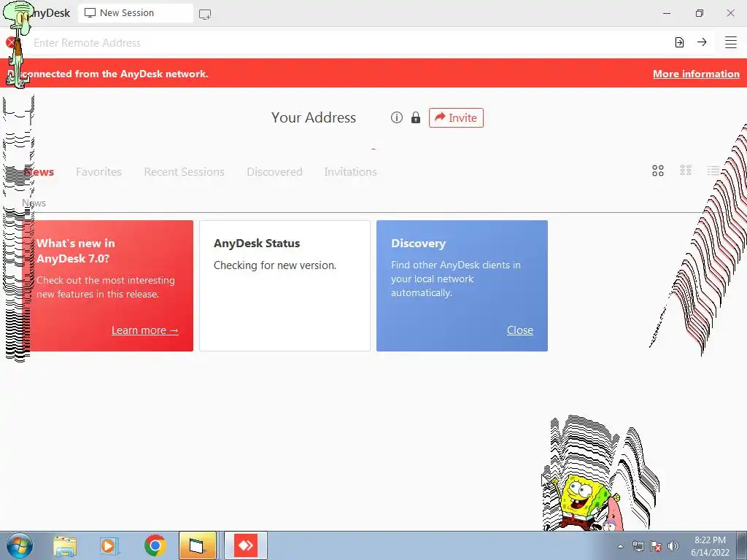Switch to large tiles view
The image size is (747, 560).
658,171
